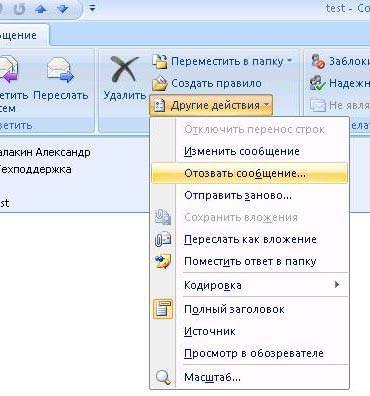
Task: Select Переслать как вложение menu entry
Action: (249, 239)
